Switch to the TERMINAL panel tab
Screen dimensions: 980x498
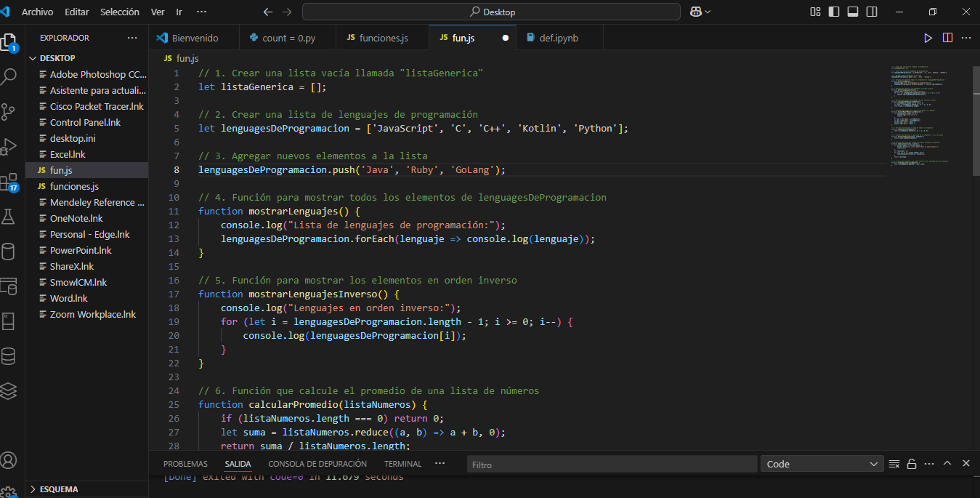pos(402,464)
